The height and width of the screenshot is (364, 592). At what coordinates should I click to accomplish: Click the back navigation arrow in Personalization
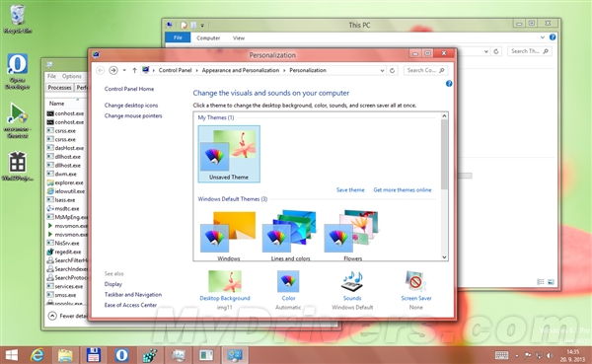pos(100,70)
